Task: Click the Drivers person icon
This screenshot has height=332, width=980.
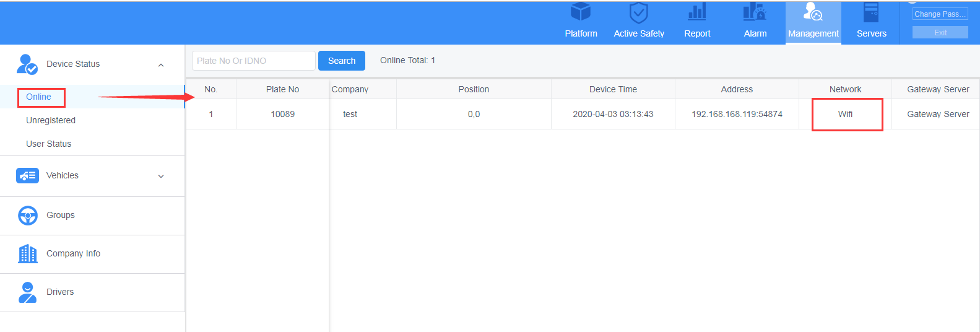Action: point(27,292)
